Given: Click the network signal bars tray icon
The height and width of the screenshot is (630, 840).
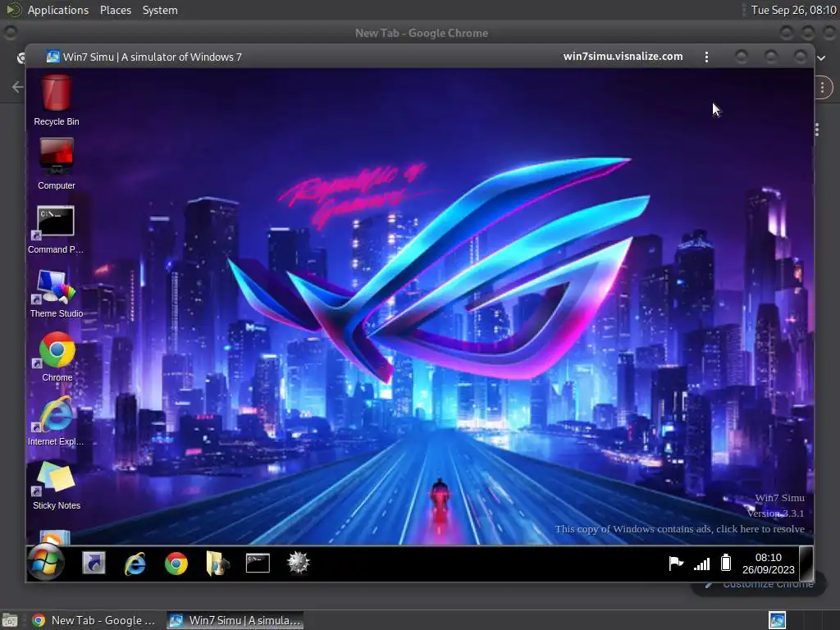Looking at the screenshot, I should click(x=701, y=564).
